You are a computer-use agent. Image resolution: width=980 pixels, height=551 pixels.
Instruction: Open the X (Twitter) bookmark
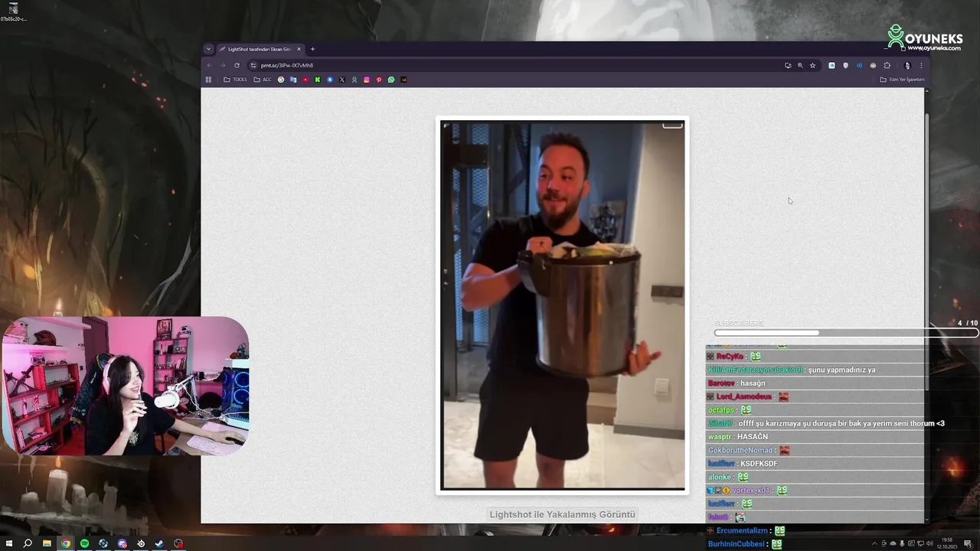coord(342,80)
